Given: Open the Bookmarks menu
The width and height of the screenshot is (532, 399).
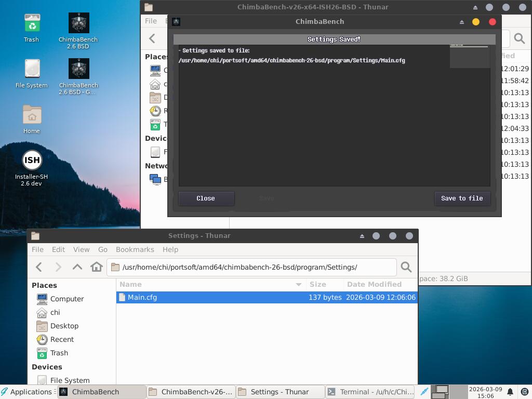Looking at the screenshot, I should [x=135, y=249].
